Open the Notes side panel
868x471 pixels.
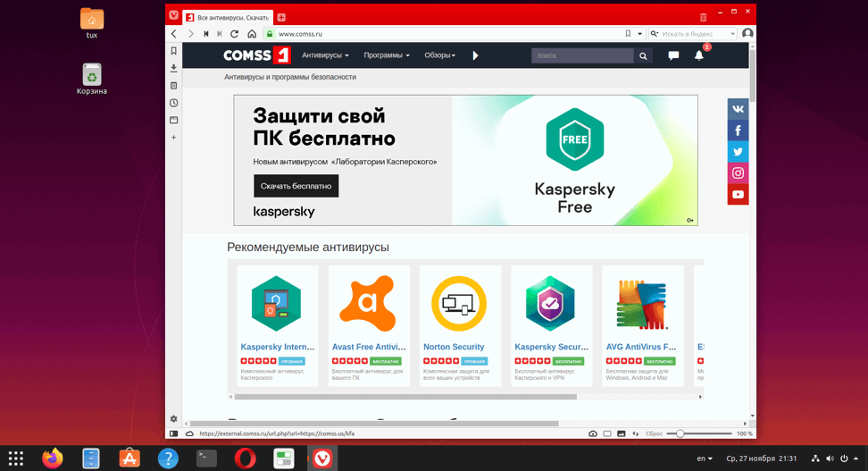coord(174,86)
